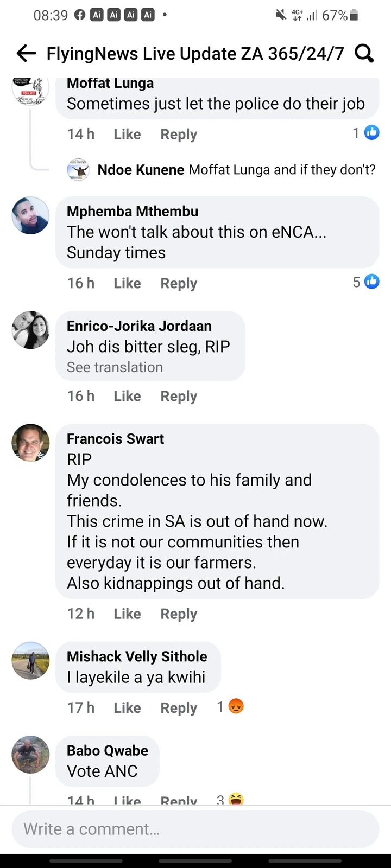Like Enrico-Jorika Jordaan's comment

click(127, 396)
